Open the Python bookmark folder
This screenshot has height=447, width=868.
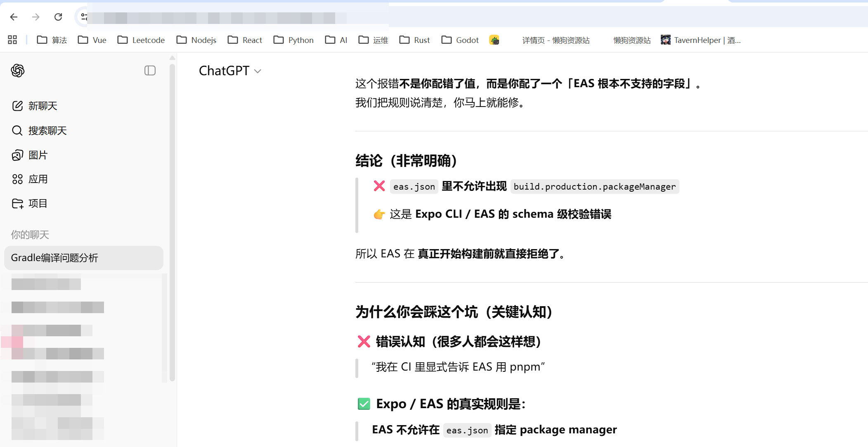293,40
